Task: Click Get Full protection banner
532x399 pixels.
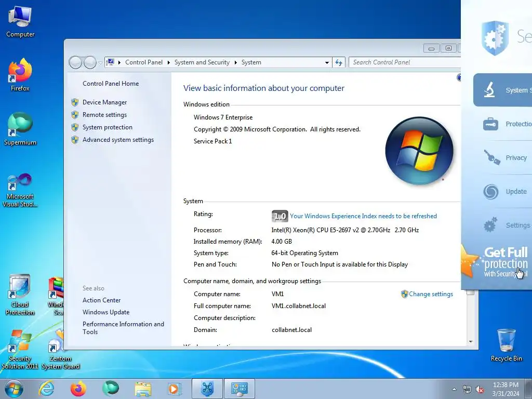Action: 497,262
